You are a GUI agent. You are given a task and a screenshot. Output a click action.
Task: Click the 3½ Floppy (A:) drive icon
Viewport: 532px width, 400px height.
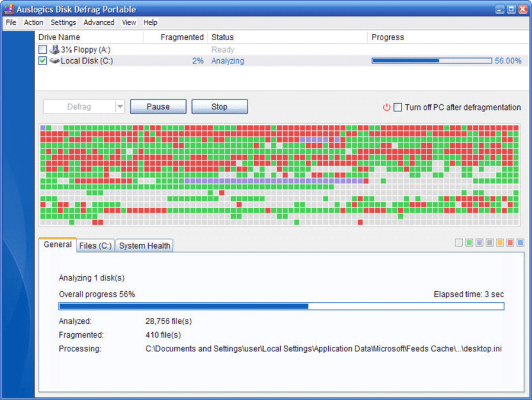(55, 50)
